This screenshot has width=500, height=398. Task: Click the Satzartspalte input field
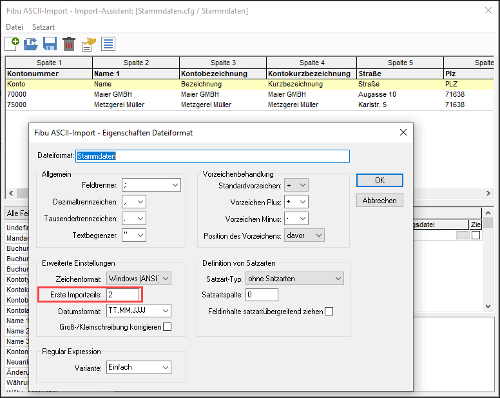262,294
